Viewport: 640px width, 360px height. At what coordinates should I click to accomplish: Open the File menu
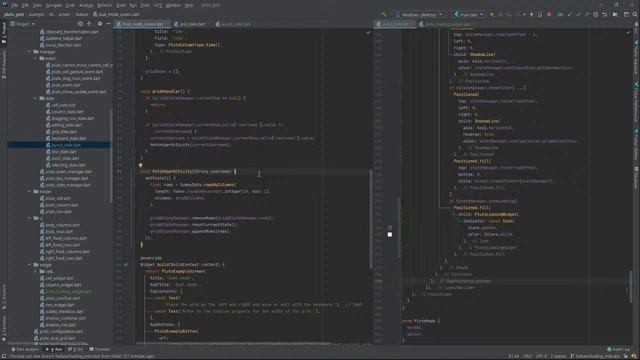click(x=15, y=5)
